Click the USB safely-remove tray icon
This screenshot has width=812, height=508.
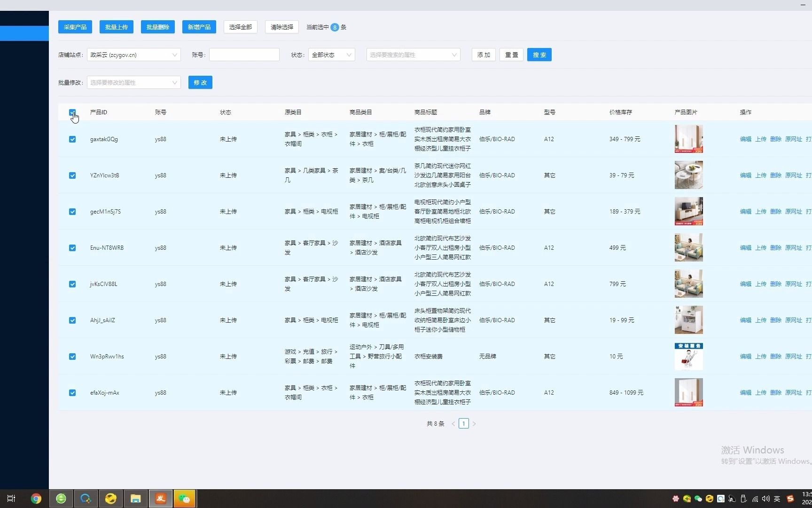pos(743,499)
